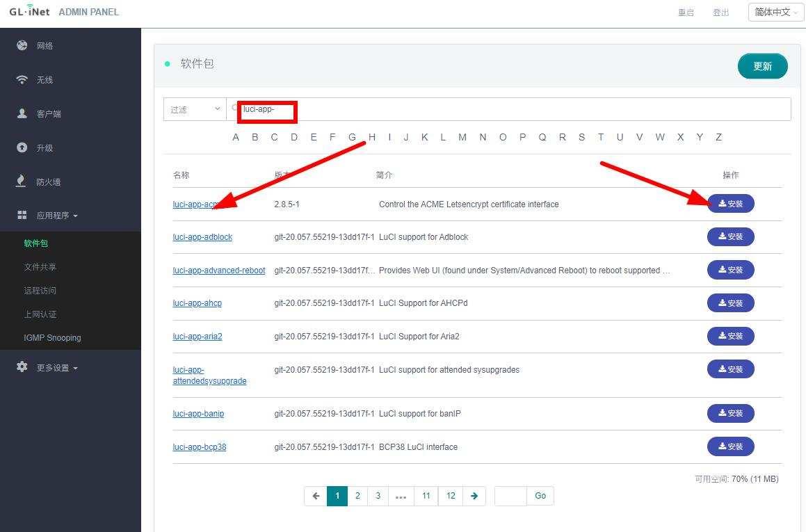Click the 升级 upload arrow icon
Viewport: 806px width, 532px height.
pos(22,147)
